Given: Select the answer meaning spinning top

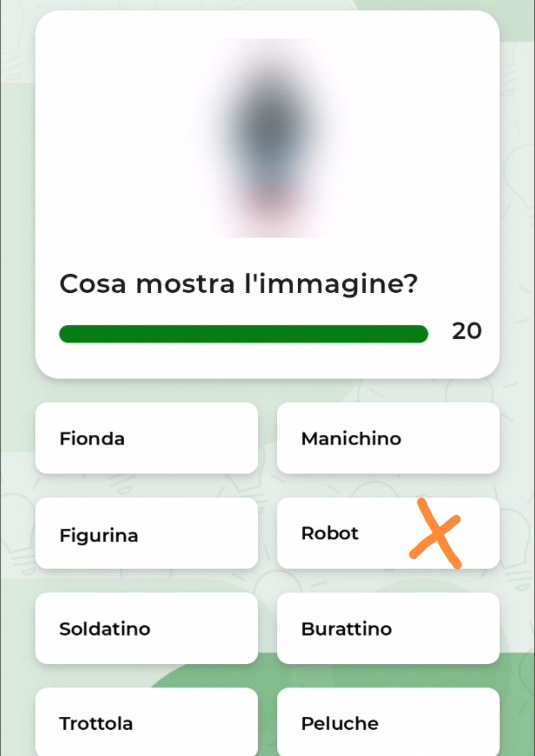Looking at the screenshot, I should point(147,723).
